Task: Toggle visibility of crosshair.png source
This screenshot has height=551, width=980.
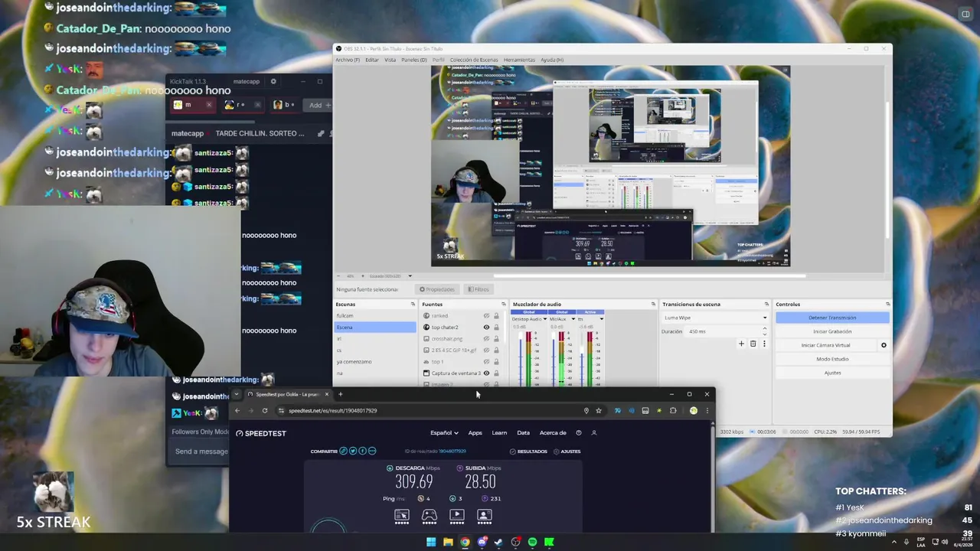Action: coord(486,338)
